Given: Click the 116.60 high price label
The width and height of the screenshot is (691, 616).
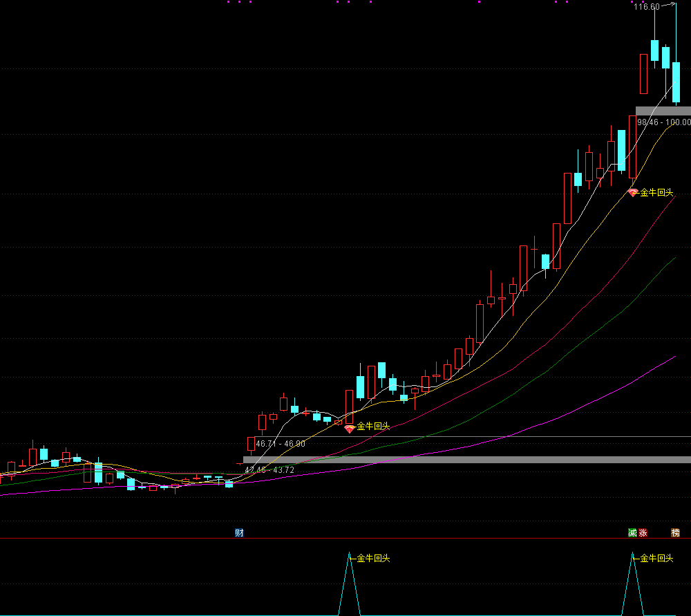Looking at the screenshot, I should [646, 7].
